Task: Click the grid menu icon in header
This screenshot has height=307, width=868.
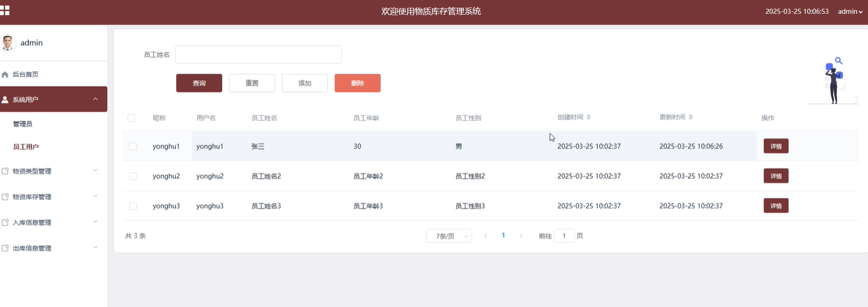Action: coord(4,10)
